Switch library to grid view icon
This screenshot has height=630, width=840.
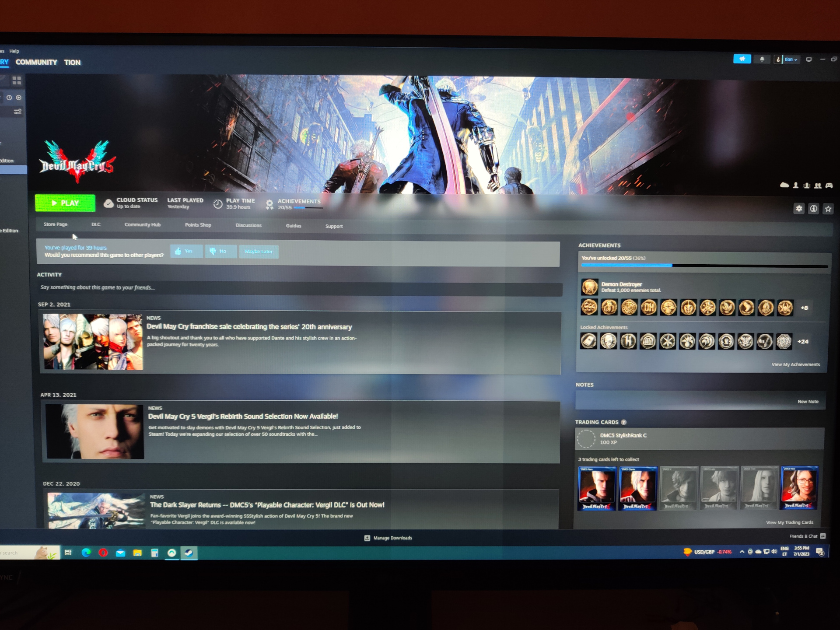point(17,80)
